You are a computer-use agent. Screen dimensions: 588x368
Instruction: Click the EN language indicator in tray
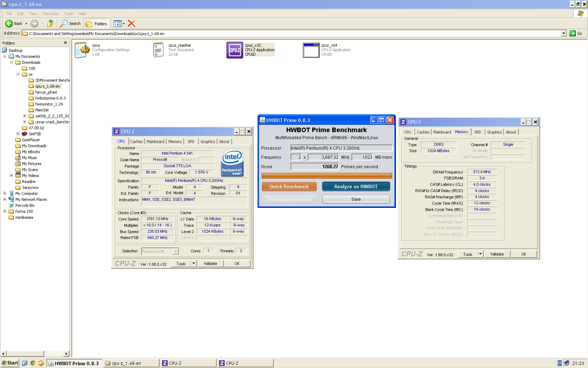(x=560, y=363)
